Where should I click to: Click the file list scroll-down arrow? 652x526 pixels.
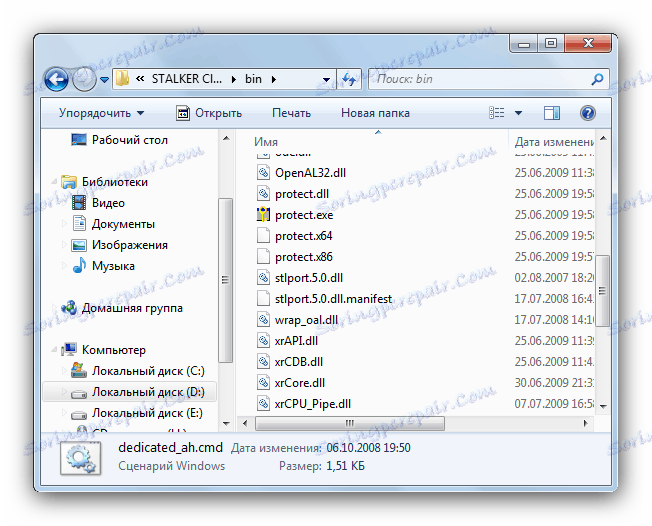[x=603, y=406]
